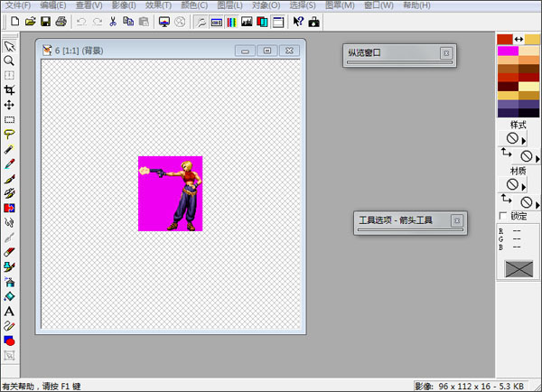Screen dimensions: 542x392
Task: Swap foreground and background colors
Action: pos(519,40)
